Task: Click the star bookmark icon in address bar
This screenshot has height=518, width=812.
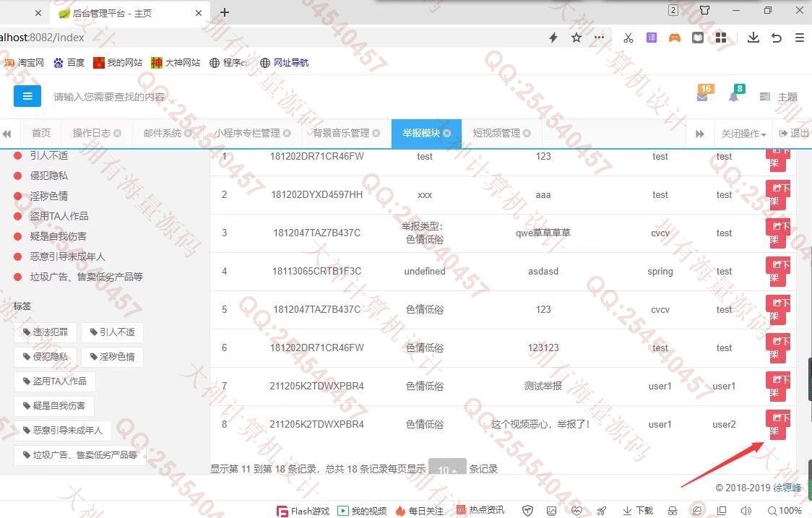Action: coord(576,38)
